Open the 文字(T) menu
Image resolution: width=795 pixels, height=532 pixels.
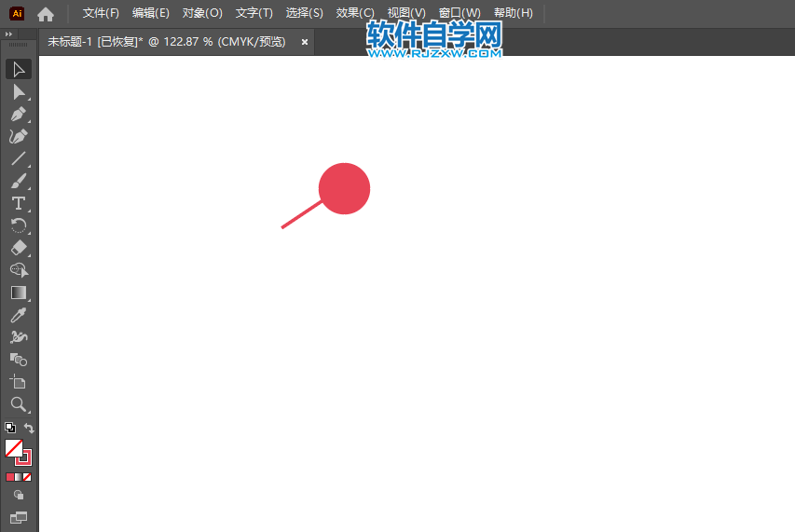coord(254,13)
